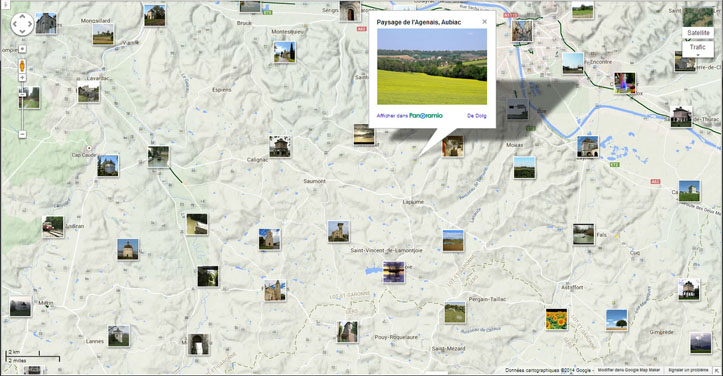
Task: Open the stone building photo beside the pan control
Action: (46, 23)
